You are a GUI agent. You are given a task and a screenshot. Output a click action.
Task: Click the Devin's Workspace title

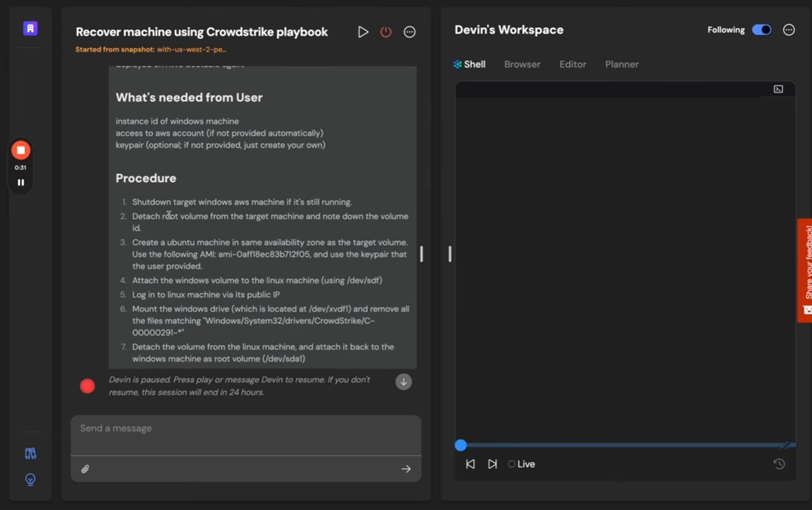(509, 30)
